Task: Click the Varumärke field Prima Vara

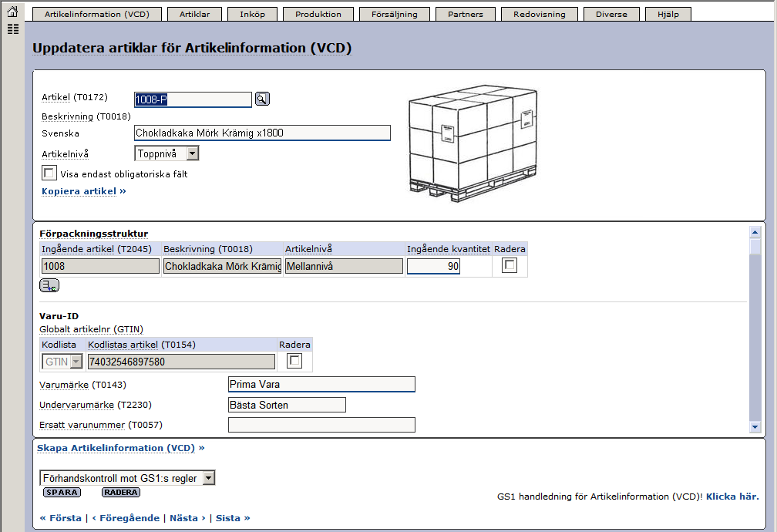Action: [x=321, y=384]
